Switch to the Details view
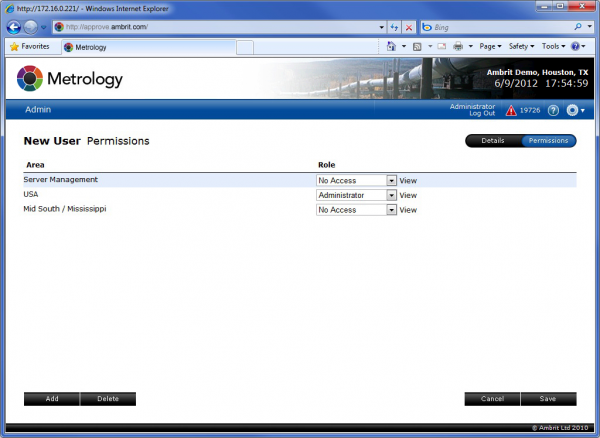 (493, 141)
